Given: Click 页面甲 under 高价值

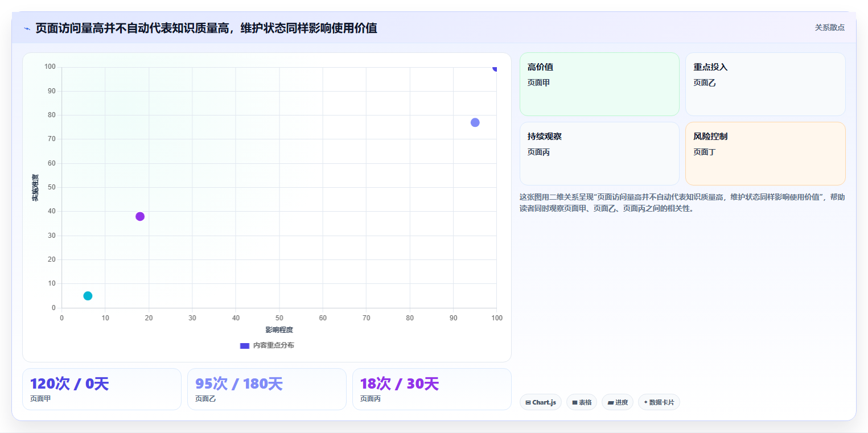Looking at the screenshot, I should [538, 83].
